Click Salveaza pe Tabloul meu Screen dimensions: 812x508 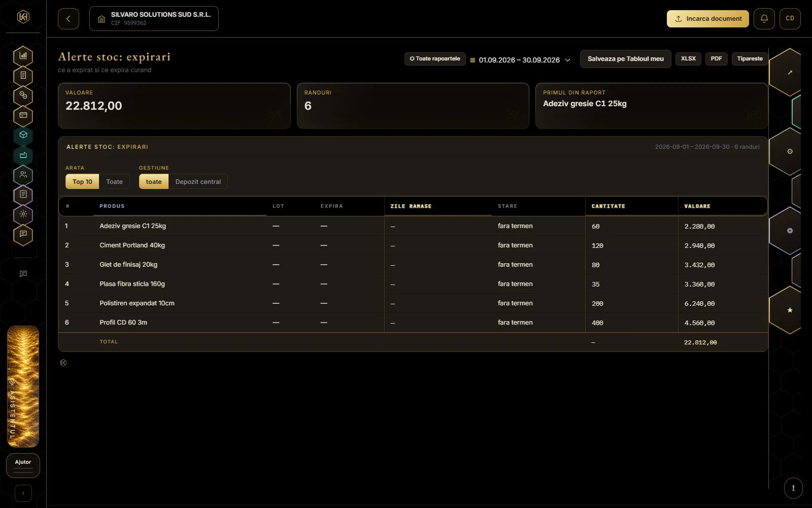click(625, 59)
